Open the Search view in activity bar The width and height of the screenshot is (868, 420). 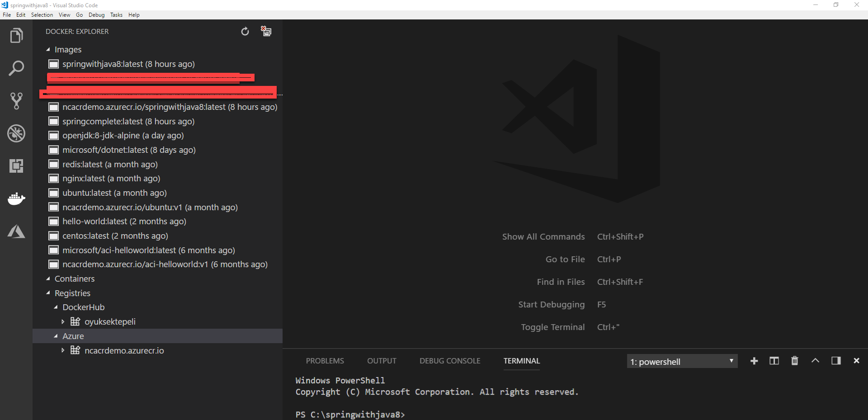[16, 68]
